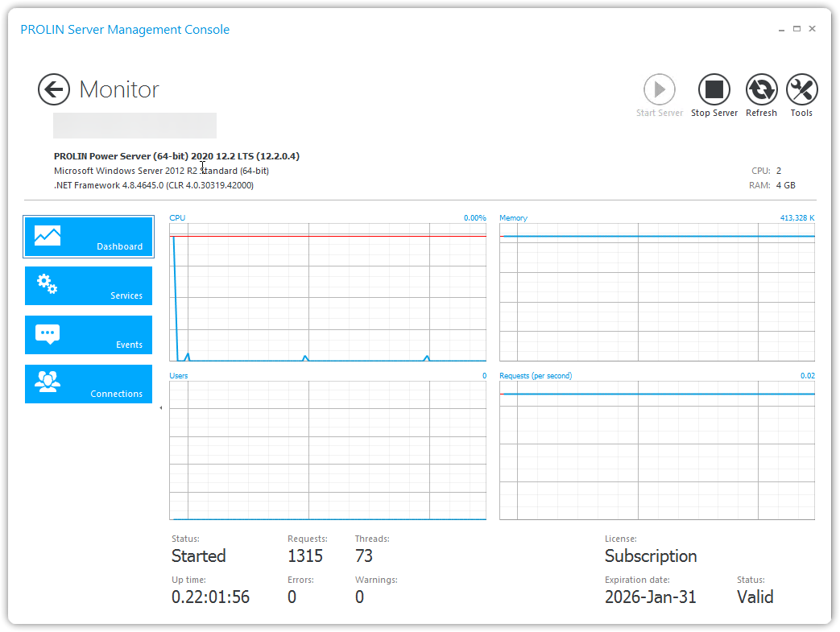Click the Start Server play icon
Image resolution: width=840 pixels, height=632 pixels.
click(659, 89)
